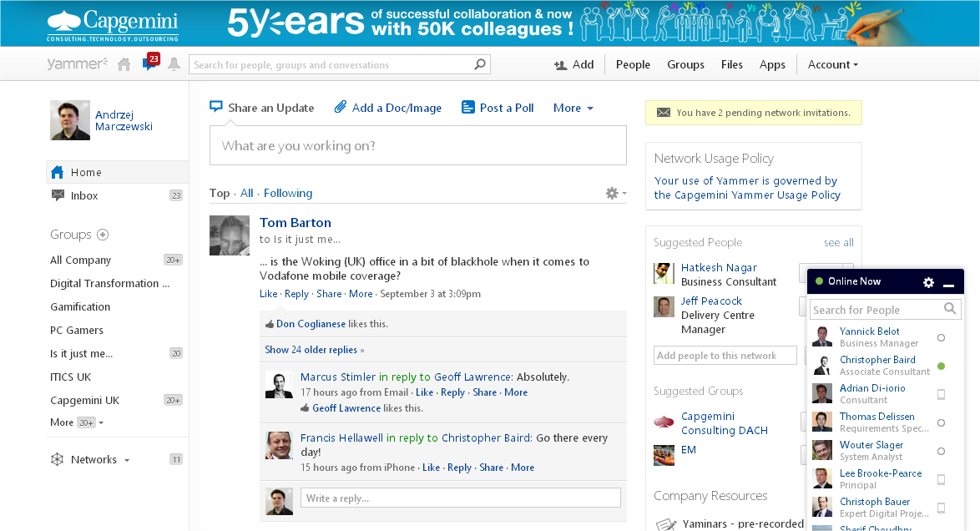980x531 pixels.
Task: Click the Add a Doc/Image paperclip icon
Action: [x=339, y=107]
